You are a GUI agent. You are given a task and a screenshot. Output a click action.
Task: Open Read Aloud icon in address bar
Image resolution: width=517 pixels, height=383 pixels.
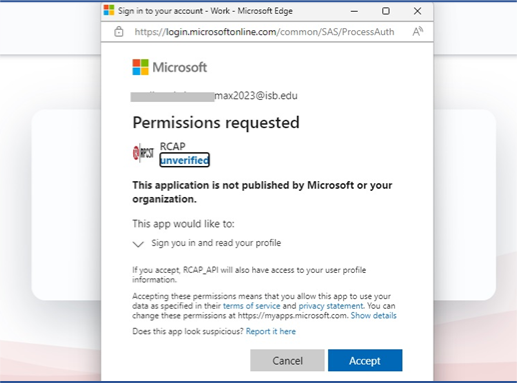(x=418, y=32)
